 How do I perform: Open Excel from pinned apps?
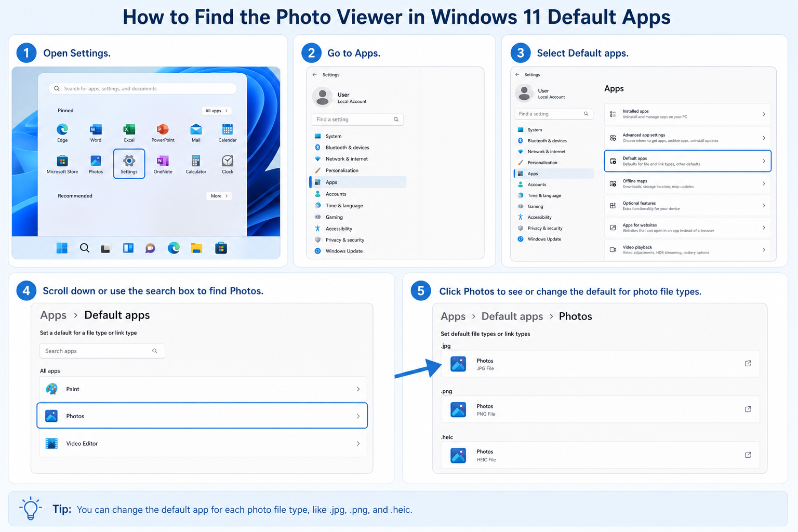[x=129, y=132]
